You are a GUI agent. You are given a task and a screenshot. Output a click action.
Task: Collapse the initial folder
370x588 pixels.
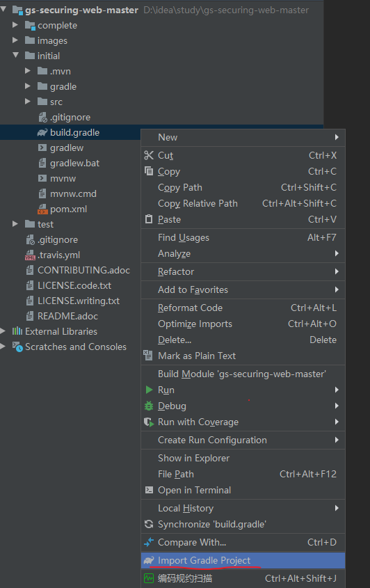tap(15, 55)
